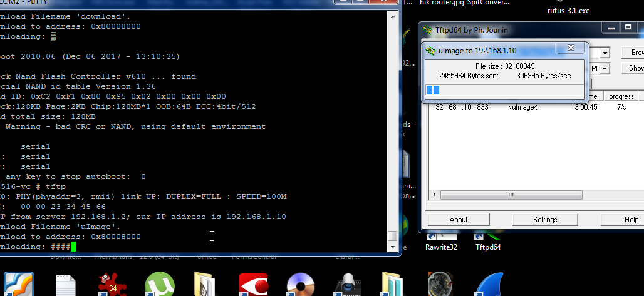
Task: Open the disc desktop shortcut
Action: pos(301,285)
